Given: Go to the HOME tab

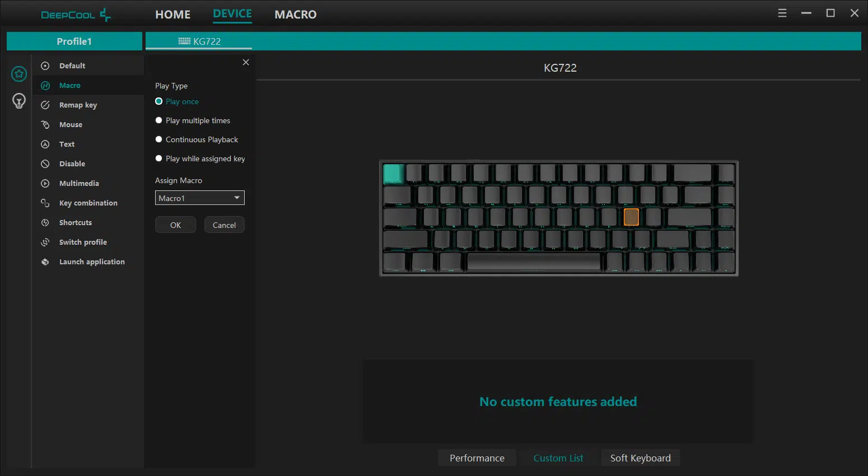Looking at the screenshot, I should pyautogui.click(x=173, y=15).
